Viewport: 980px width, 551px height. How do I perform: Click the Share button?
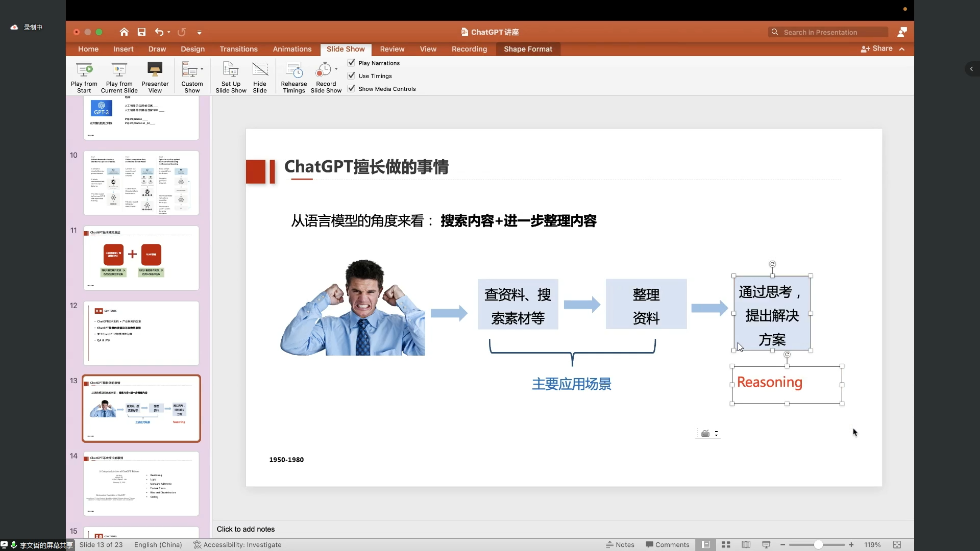(x=876, y=48)
